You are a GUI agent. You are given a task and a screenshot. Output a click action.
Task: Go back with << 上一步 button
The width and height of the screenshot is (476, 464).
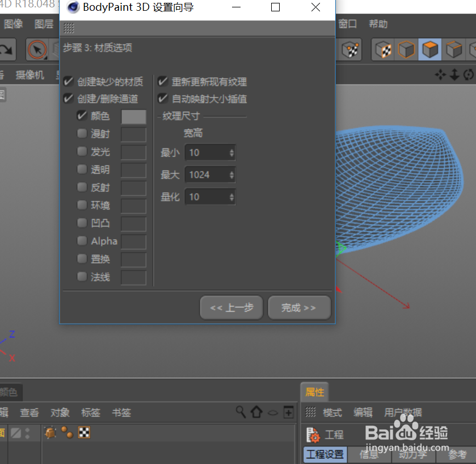(x=231, y=307)
